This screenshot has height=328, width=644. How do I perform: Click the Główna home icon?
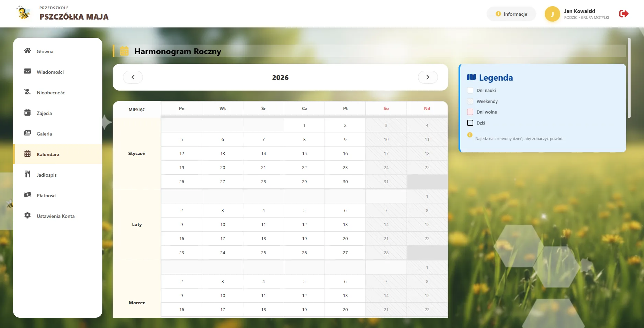click(27, 51)
